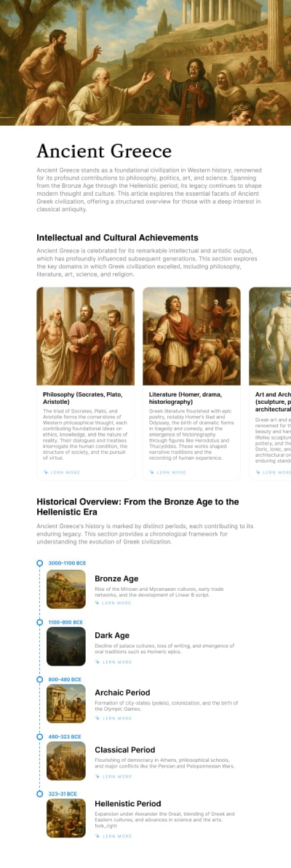This screenshot has height=868, width=291.
Task: Select the 480–323 BCE timeline marker
Action: coord(39,737)
